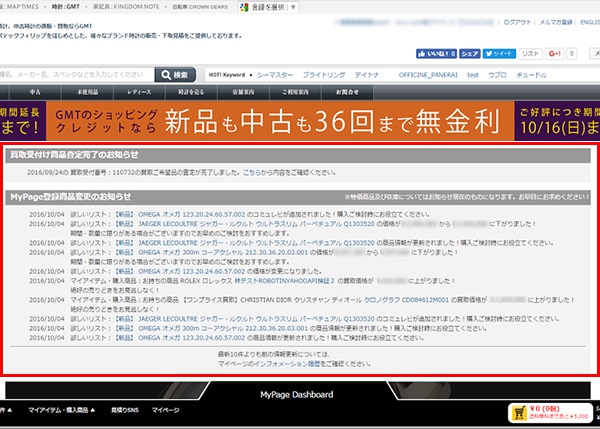Open the shopping cart ¥0 icon
Image resolution: width=600 pixels, height=429 pixels.
coord(550,413)
